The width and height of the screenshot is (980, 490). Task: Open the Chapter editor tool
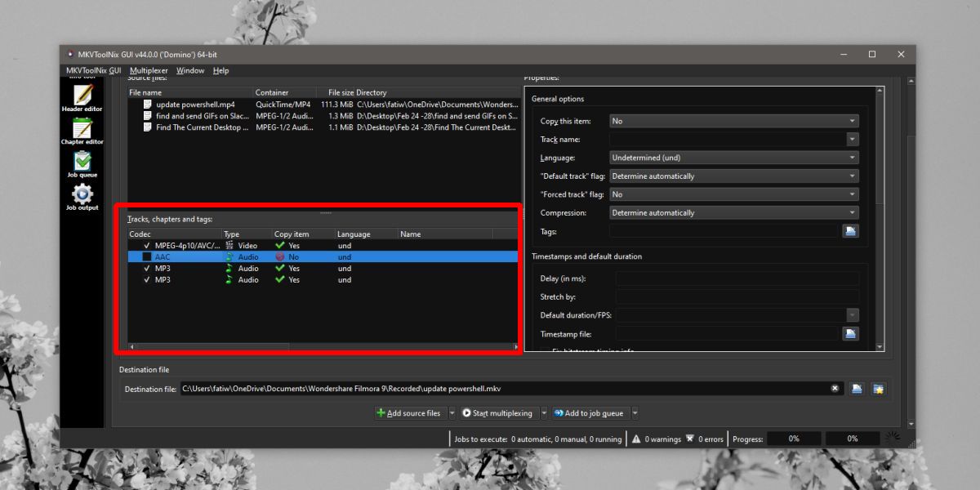(82, 131)
